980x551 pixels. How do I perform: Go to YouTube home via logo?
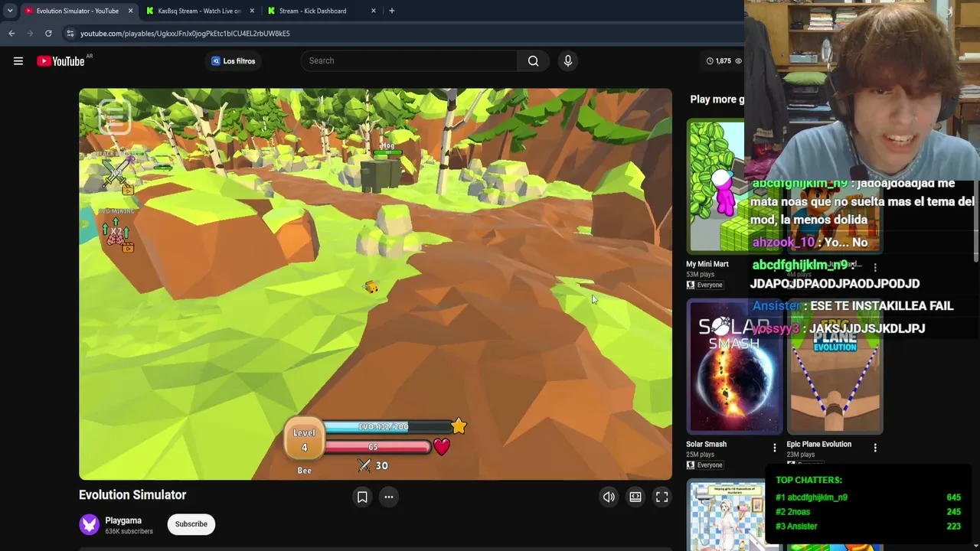coord(60,61)
